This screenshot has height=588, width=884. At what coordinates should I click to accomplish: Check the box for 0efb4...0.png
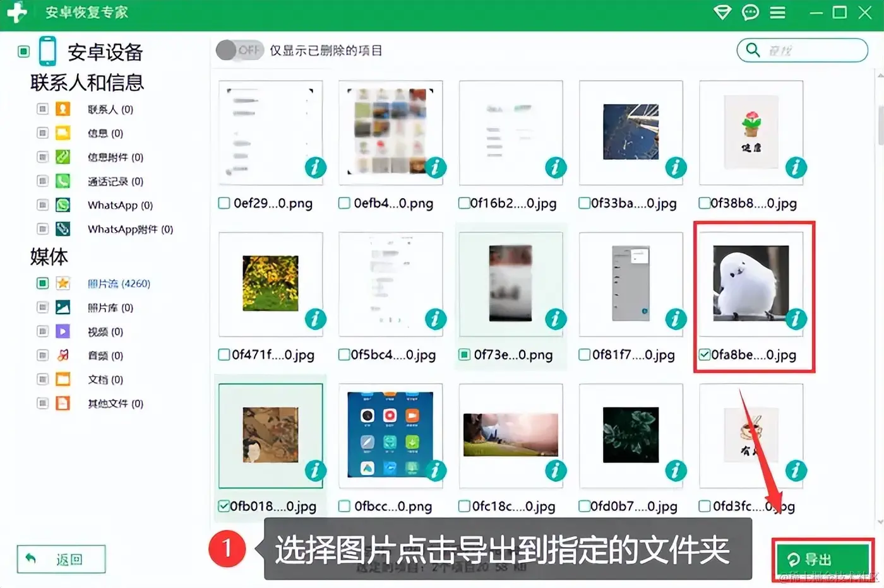click(344, 203)
